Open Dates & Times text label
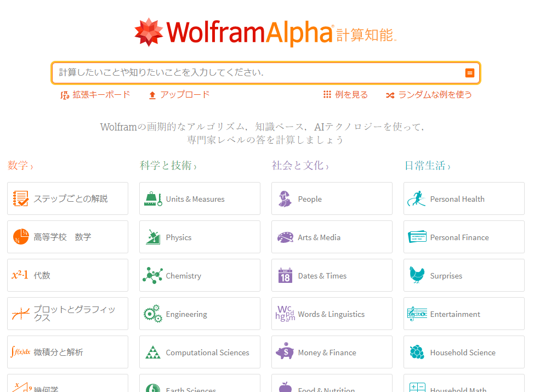 pyautogui.click(x=322, y=276)
